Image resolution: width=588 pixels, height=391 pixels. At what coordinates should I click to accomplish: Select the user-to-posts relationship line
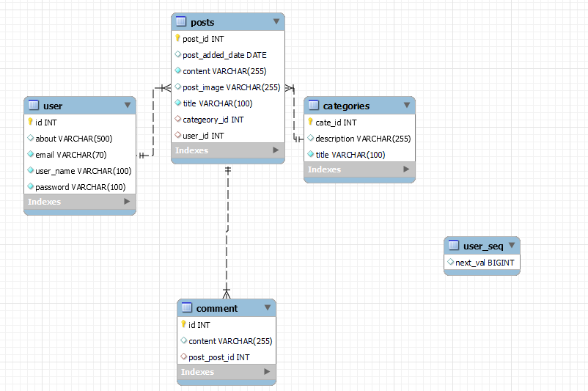click(153, 122)
